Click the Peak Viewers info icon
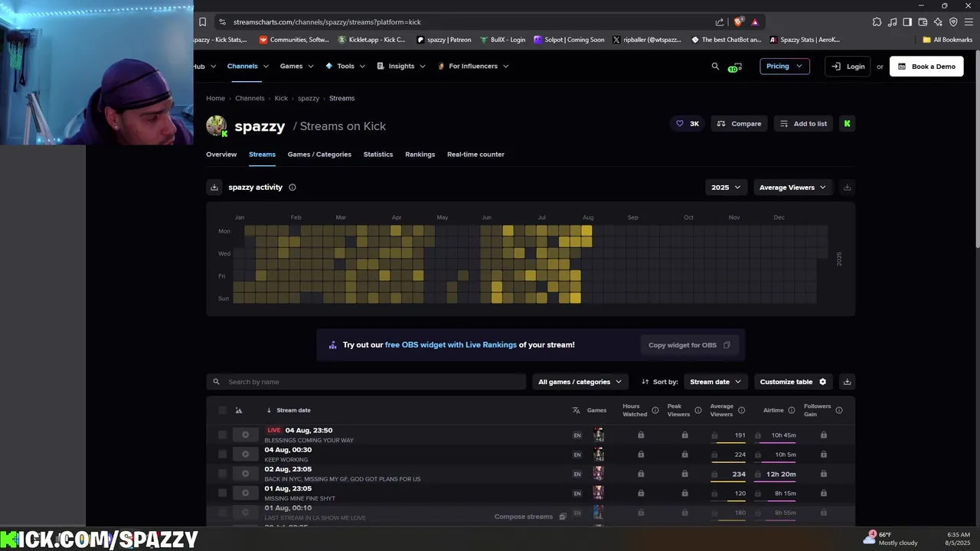This screenshot has width=980, height=551. click(697, 411)
